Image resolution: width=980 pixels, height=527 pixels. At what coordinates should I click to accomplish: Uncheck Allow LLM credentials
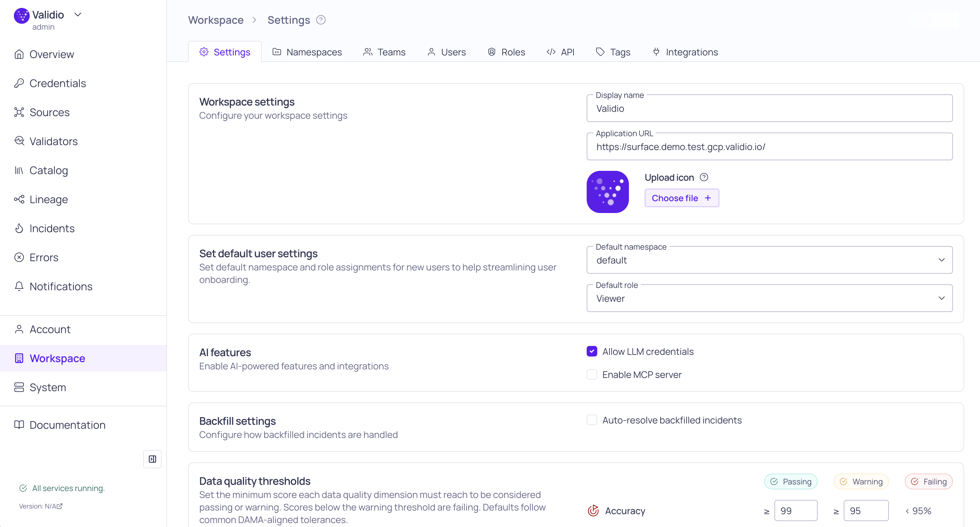[x=592, y=351]
